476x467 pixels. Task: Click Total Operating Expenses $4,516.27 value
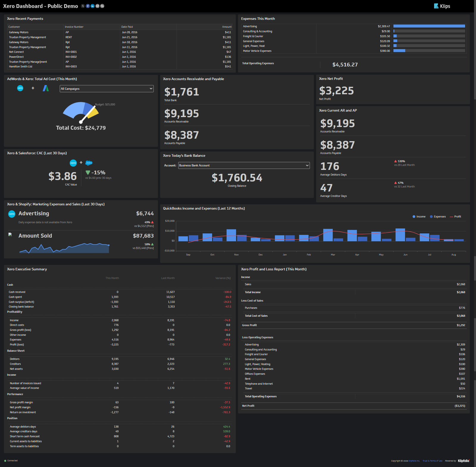(345, 65)
